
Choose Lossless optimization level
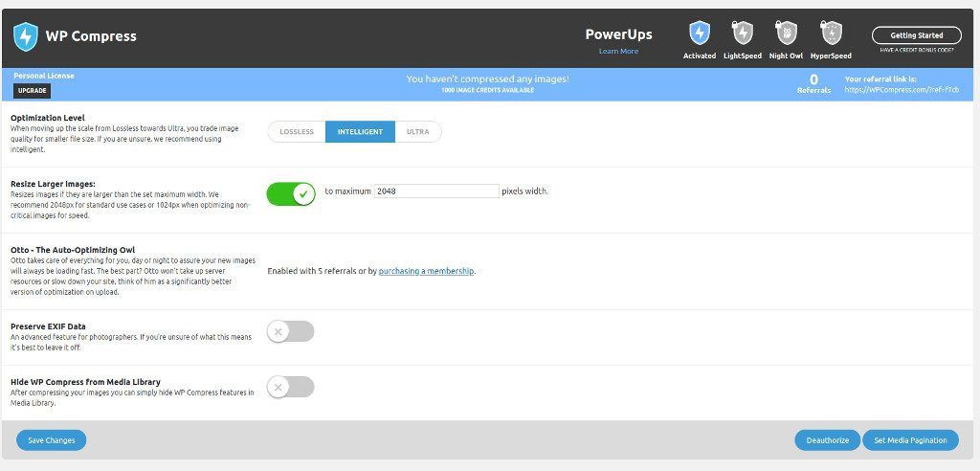click(x=297, y=132)
